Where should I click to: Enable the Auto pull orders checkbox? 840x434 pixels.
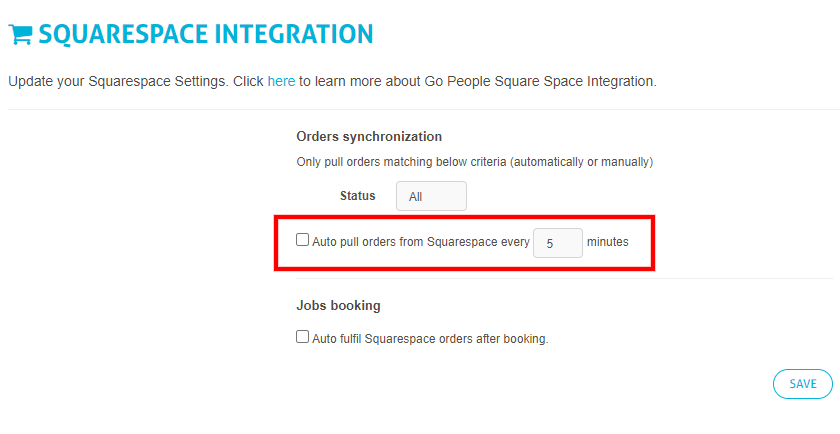(x=303, y=240)
